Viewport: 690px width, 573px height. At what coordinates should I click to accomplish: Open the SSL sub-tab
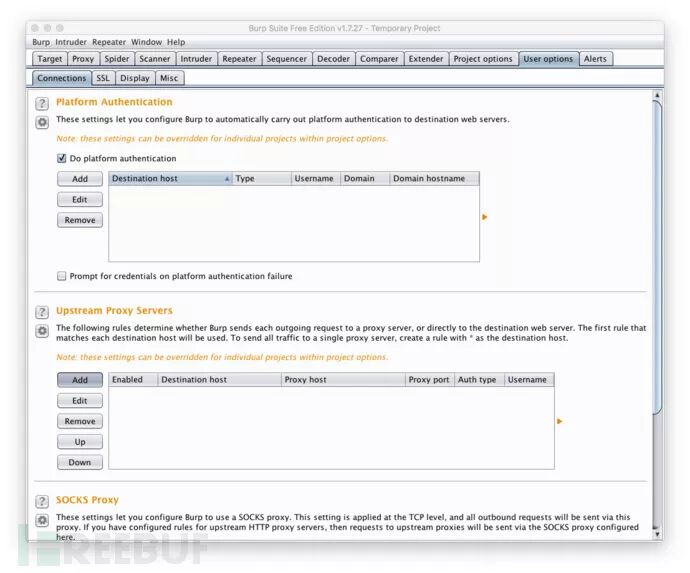[103, 78]
